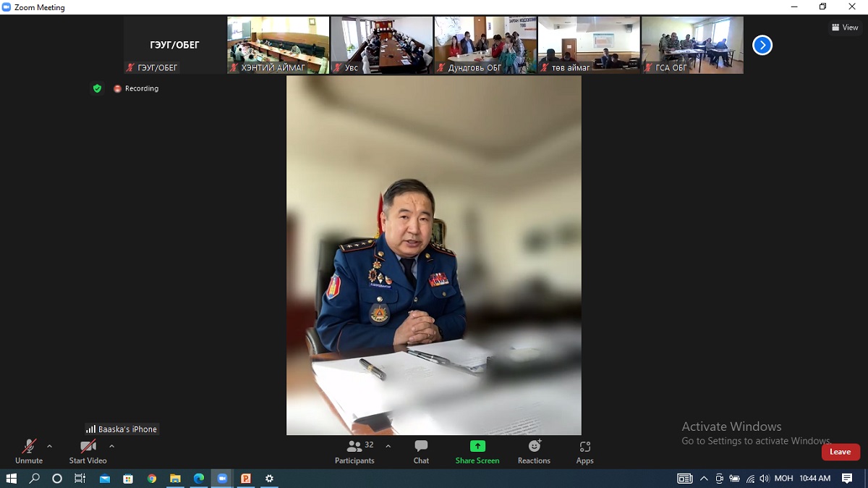The image size is (868, 488).
Task: Open PowerPoint from the taskbar
Action: pyautogui.click(x=246, y=479)
